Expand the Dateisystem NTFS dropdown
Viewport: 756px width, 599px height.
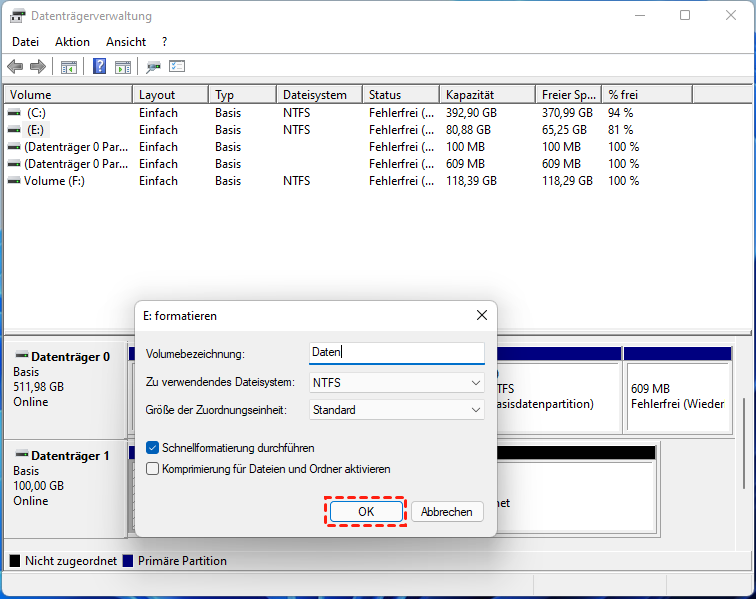click(x=397, y=382)
